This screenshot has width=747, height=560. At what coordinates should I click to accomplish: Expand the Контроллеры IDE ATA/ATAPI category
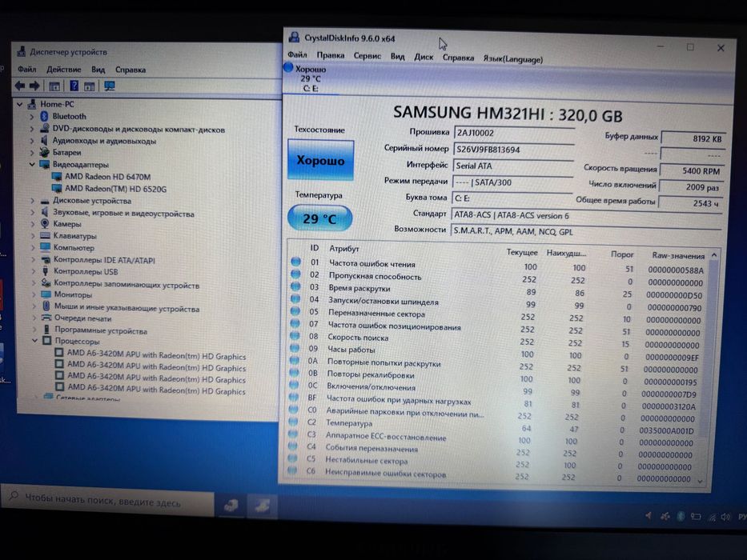pos(34,259)
